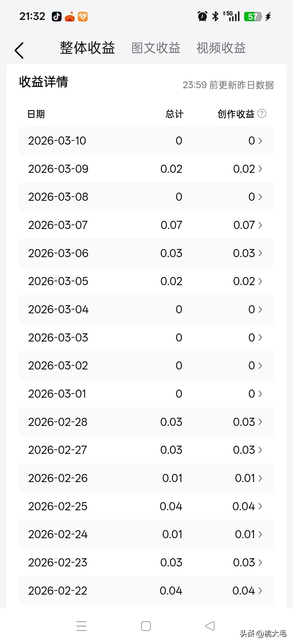Open the 2026-03-09 earnings row
Image resolution: width=293 pixels, height=644 pixels.
click(x=146, y=169)
